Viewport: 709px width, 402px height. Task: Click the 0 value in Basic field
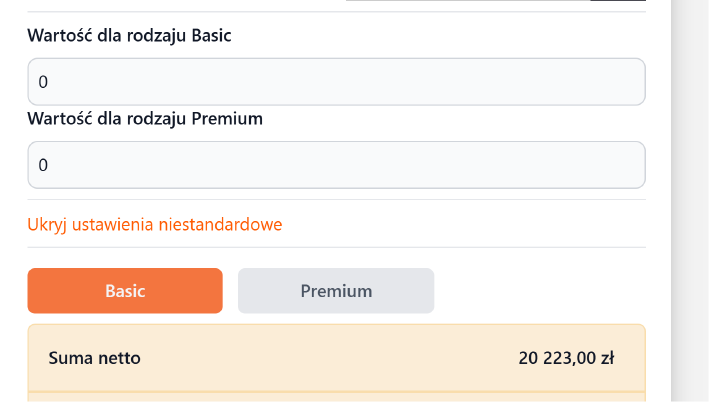[x=43, y=83]
